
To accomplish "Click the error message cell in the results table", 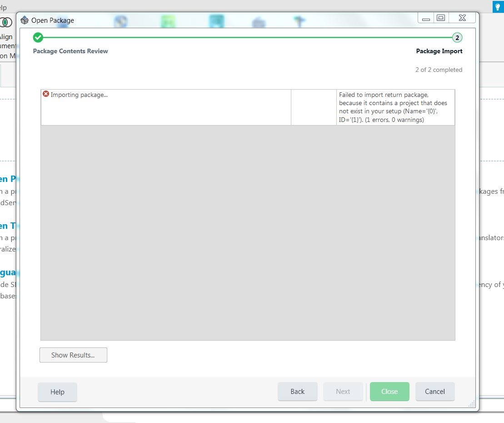I will click(x=396, y=107).
